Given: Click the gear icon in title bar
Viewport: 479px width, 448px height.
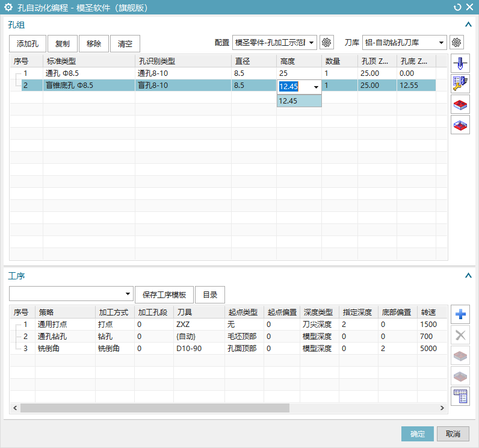Looking at the screenshot, I should pos(8,7).
